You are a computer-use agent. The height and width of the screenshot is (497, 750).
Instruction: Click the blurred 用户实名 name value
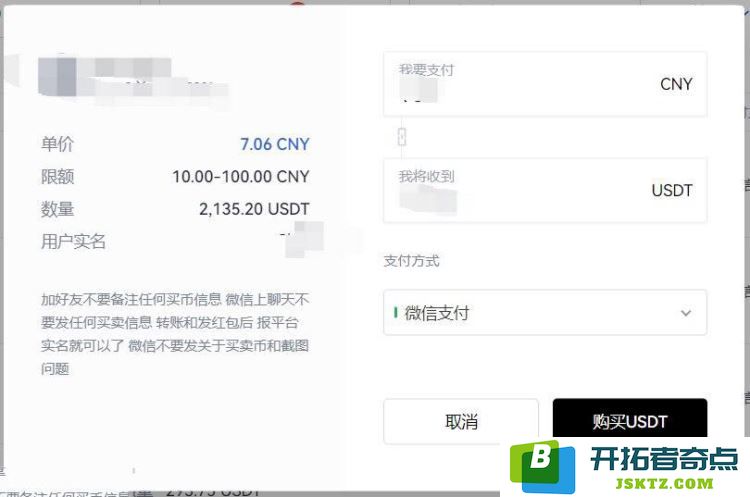(x=304, y=240)
